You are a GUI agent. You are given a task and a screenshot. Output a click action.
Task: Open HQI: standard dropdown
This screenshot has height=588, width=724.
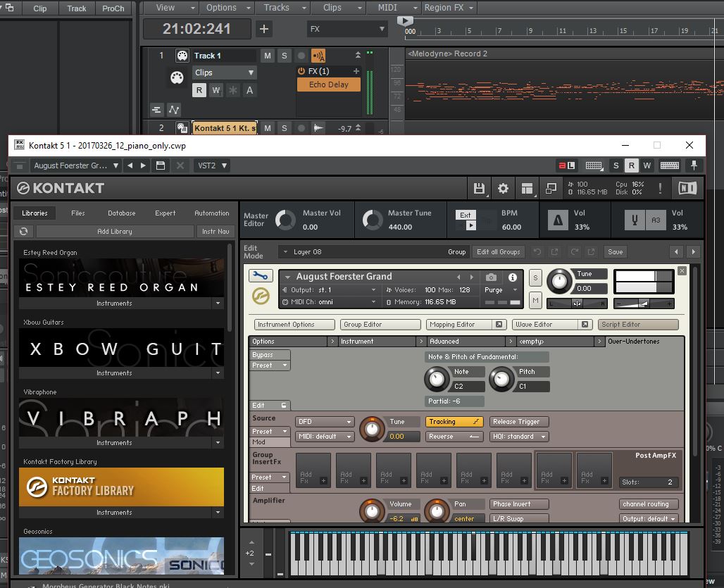pyautogui.click(x=519, y=437)
